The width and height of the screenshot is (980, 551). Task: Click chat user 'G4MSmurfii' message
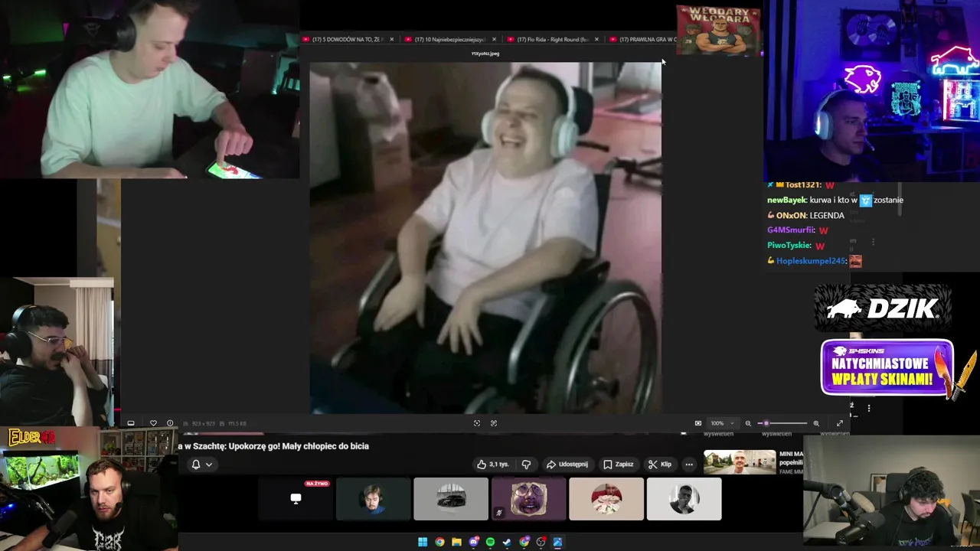798,230
